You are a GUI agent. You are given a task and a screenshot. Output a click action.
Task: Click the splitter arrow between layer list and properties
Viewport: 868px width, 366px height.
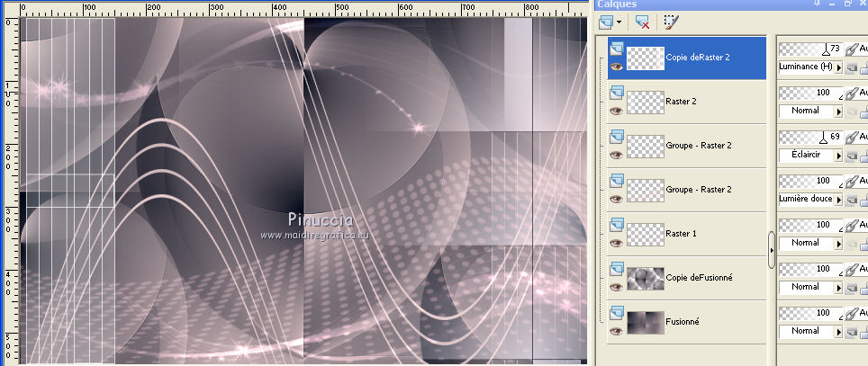tap(772, 251)
